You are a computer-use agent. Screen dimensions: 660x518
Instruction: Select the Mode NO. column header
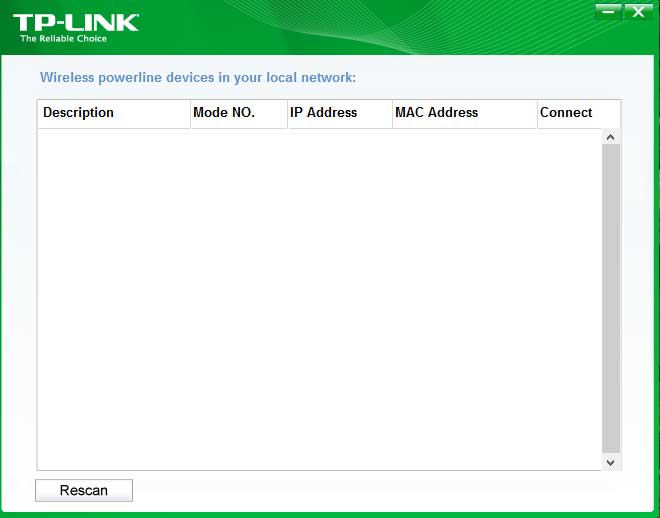coord(238,113)
